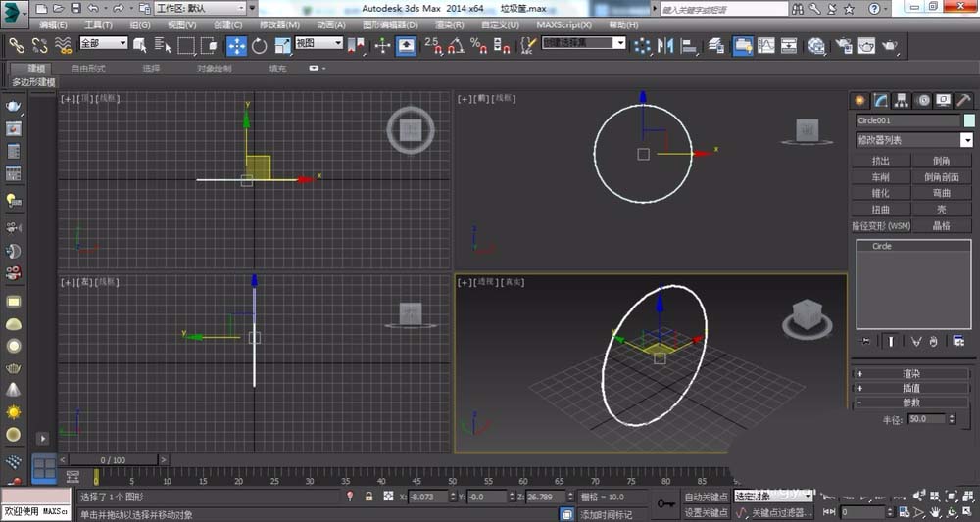Toggle Angle Snap in the toolbar

point(456,45)
